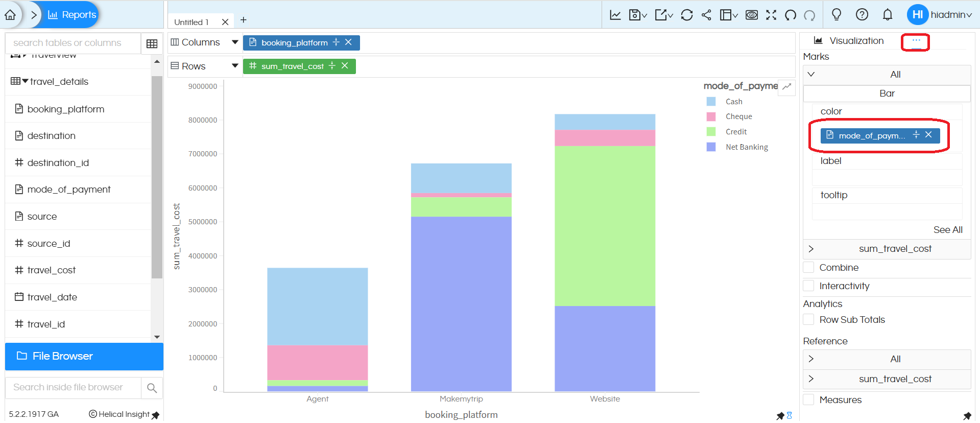Viewport: 980px width, 423px height.
Task: Open options on the mode_of_paym... color pill
Action: coord(916,135)
